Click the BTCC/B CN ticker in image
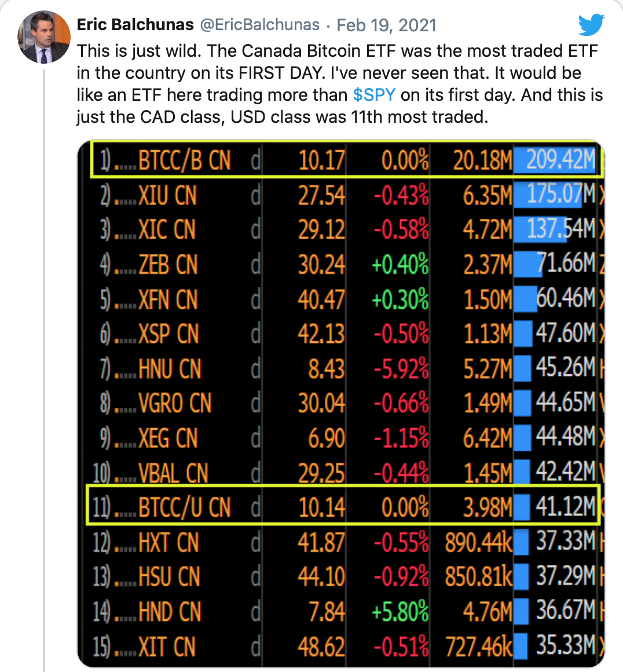This screenshot has height=672, width=623. (184, 160)
